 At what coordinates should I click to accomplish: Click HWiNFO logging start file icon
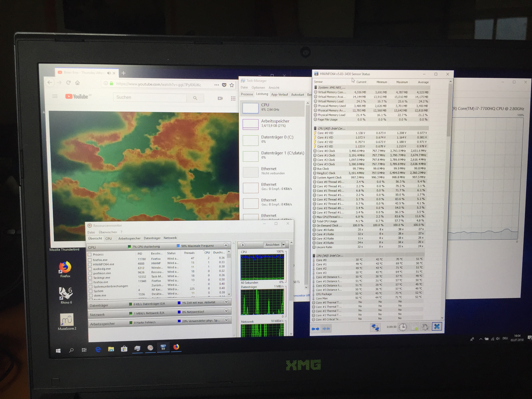click(x=414, y=327)
